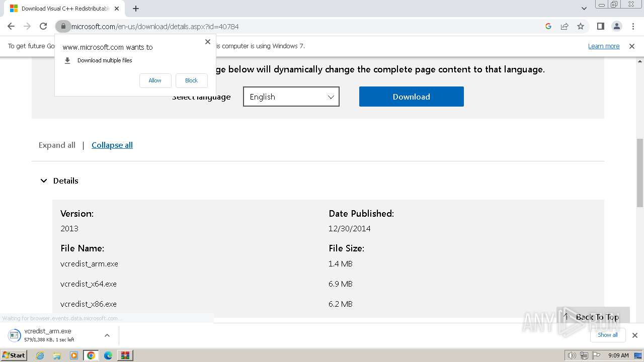Go back using the browser back arrow
The height and width of the screenshot is (362, 644).
(x=11, y=27)
